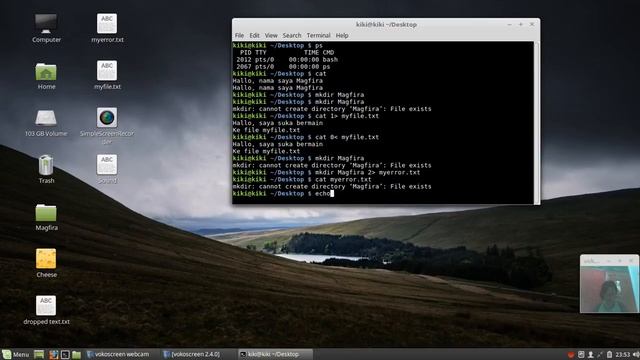Launch Terminal from the panel launcher
Screen dimensions: 640x360
[65, 354]
